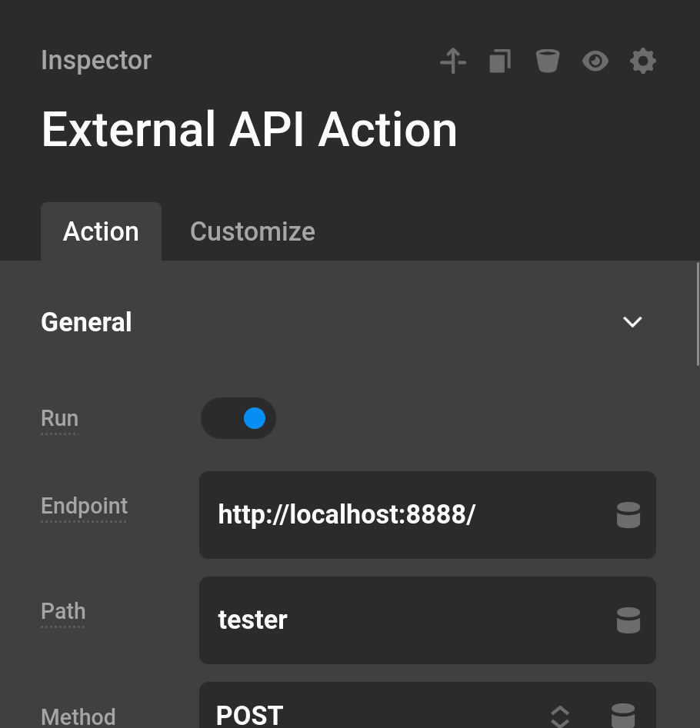Click the Path label link
This screenshot has width=700, height=728.
(63, 611)
